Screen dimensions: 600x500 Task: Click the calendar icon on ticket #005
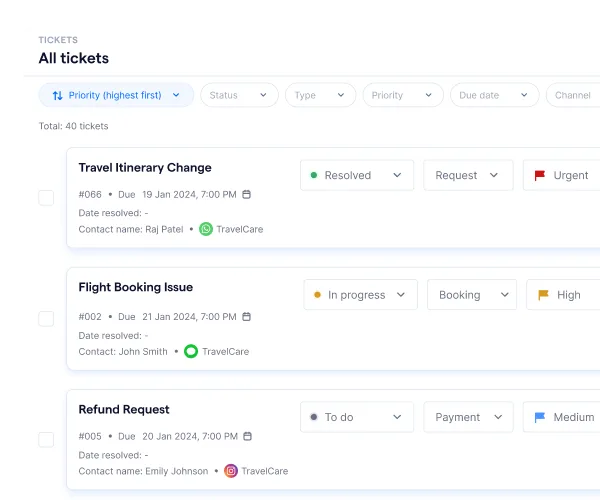[x=248, y=436]
